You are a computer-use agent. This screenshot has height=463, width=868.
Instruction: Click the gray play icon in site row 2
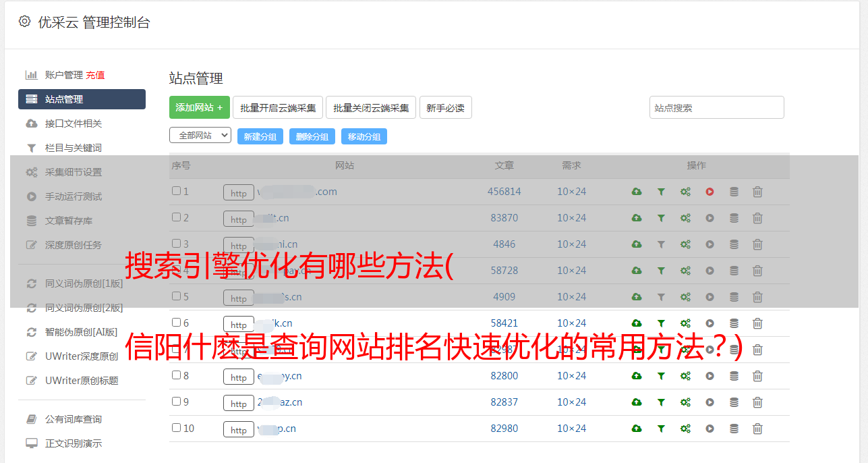[710, 218]
